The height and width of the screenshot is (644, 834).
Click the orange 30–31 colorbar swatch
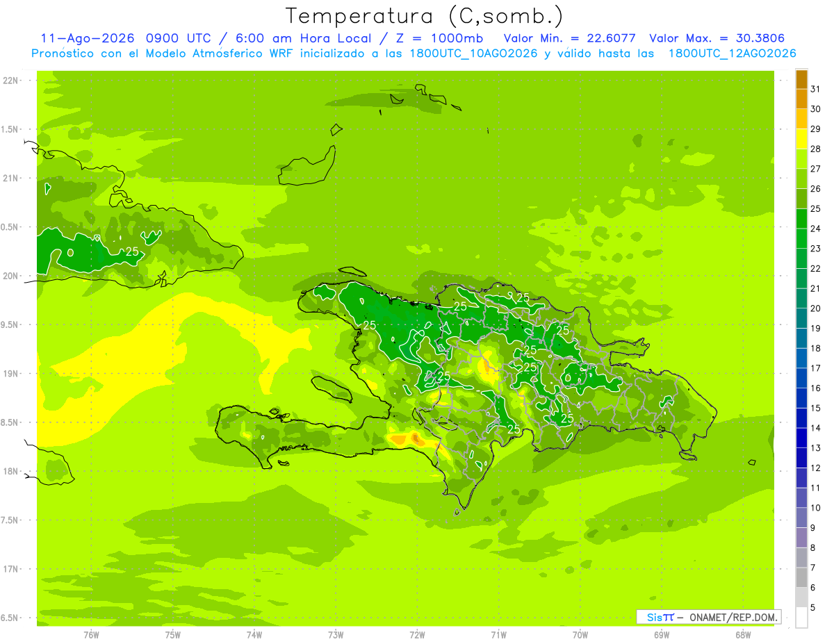[801, 99]
